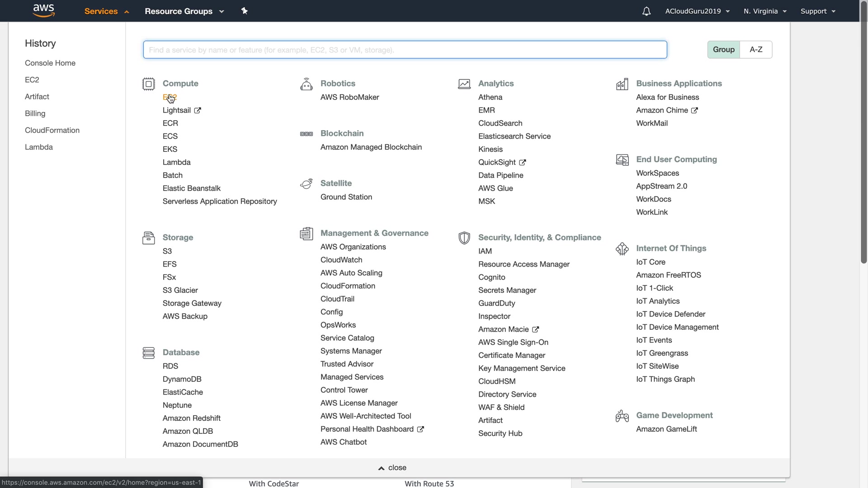868x488 pixels.
Task: Click the AWS logo home icon
Action: coord(44,10)
